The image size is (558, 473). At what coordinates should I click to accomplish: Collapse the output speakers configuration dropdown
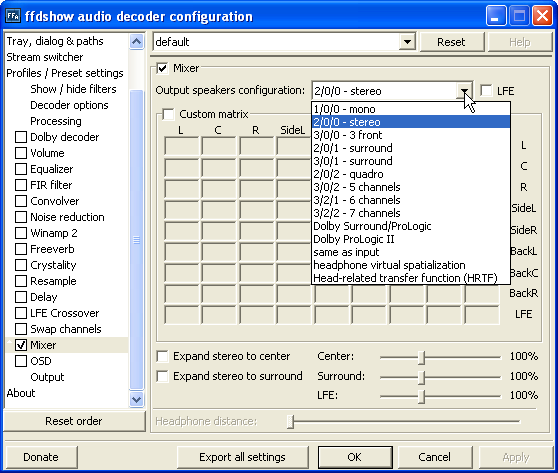tap(464, 91)
